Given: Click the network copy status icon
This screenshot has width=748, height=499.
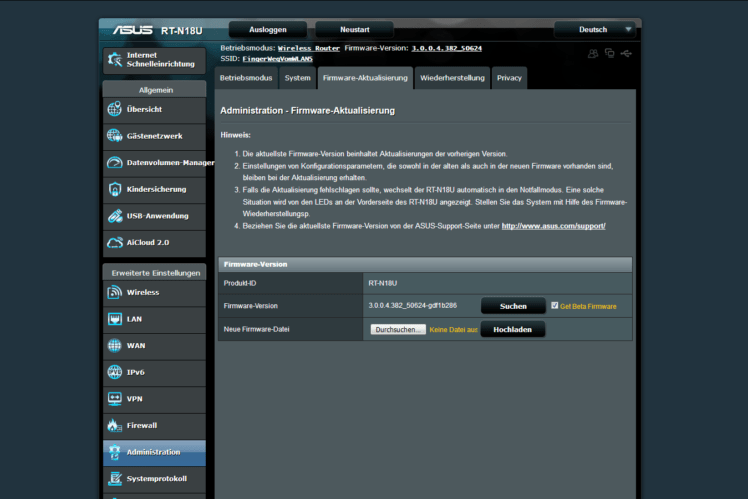Looking at the screenshot, I should [x=610, y=53].
